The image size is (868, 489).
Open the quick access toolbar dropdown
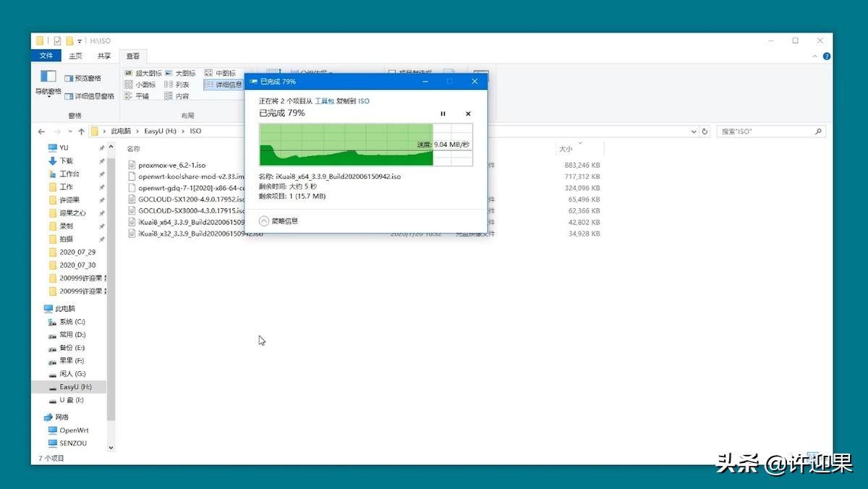[80, 41]
